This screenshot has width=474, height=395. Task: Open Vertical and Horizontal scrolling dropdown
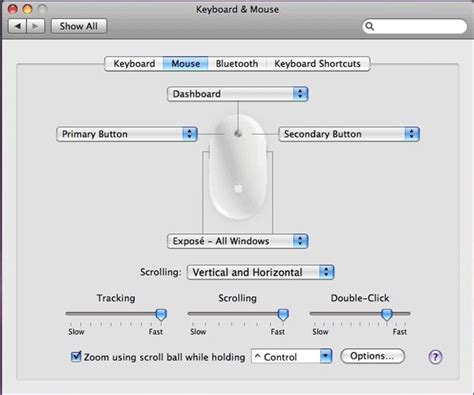click(260, 272)
